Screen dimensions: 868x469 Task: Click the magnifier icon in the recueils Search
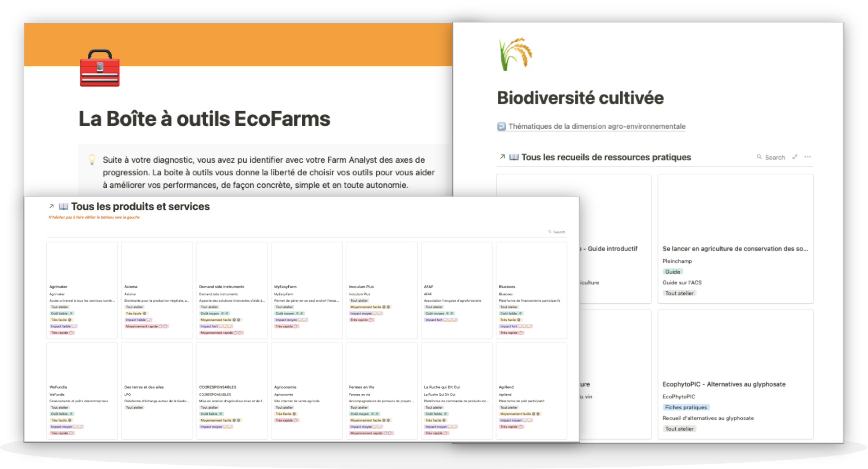(x=759, y=157)
